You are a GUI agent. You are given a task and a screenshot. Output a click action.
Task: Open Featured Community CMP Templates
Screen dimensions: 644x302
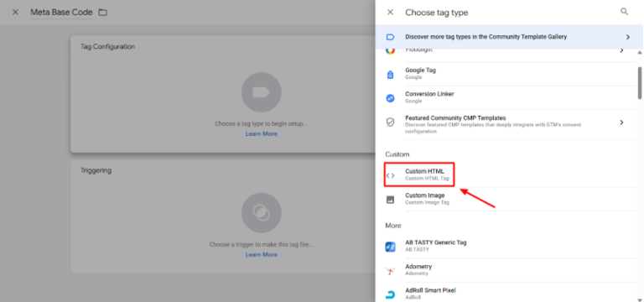509,124
